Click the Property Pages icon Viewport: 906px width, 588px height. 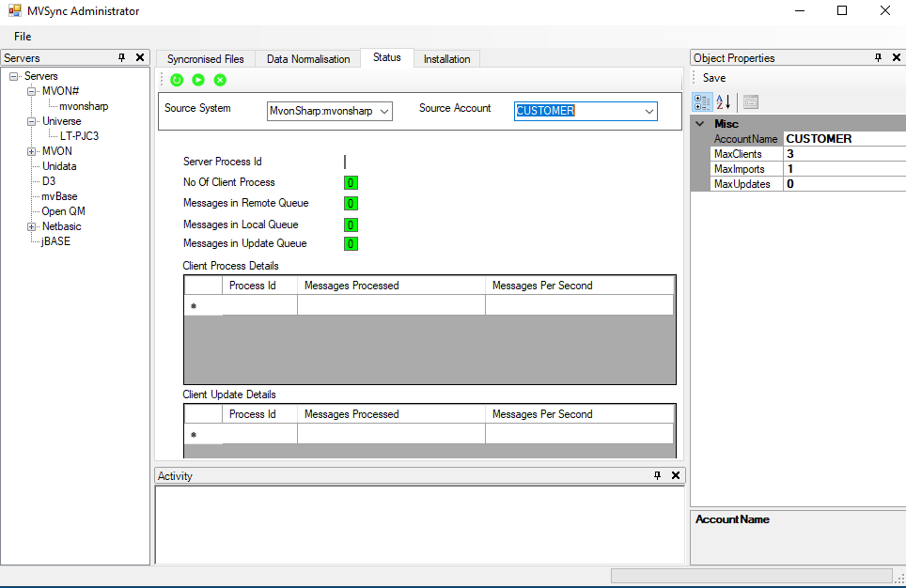point(751,102)
